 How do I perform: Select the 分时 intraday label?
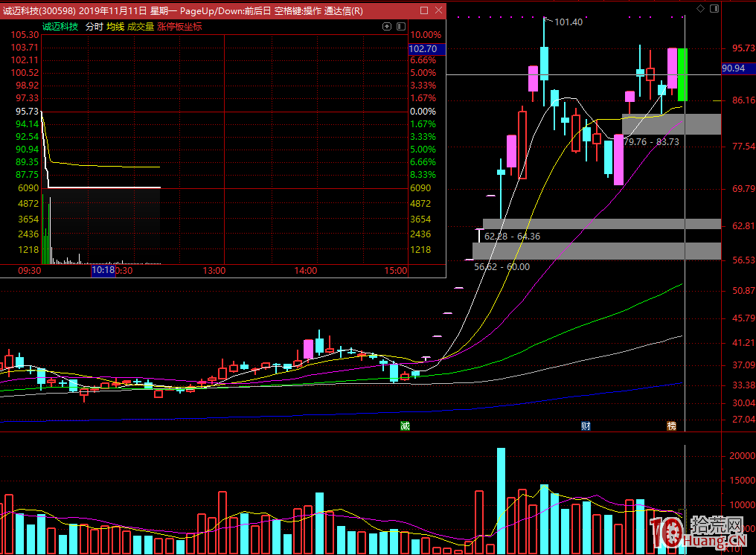(x=94, y=26)
